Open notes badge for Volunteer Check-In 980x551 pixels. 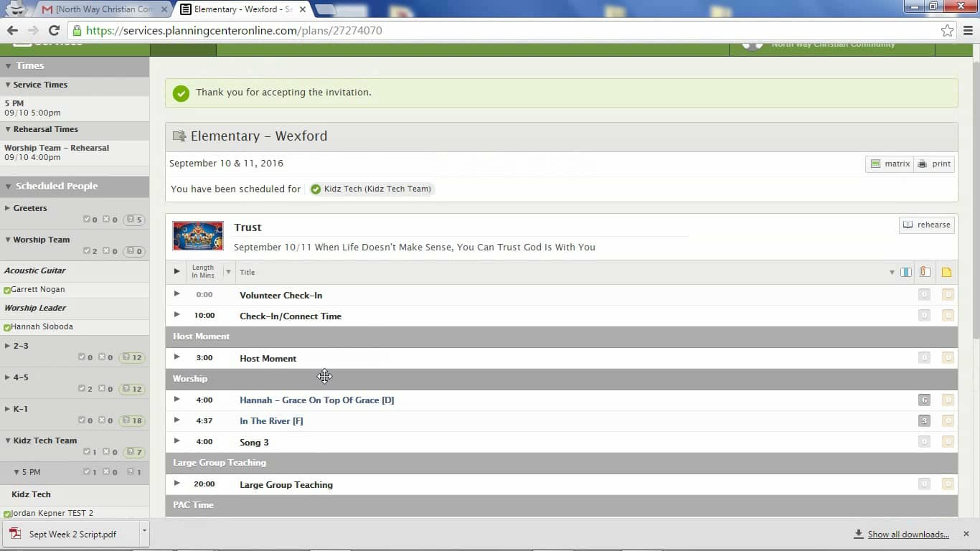pos(948,294)
